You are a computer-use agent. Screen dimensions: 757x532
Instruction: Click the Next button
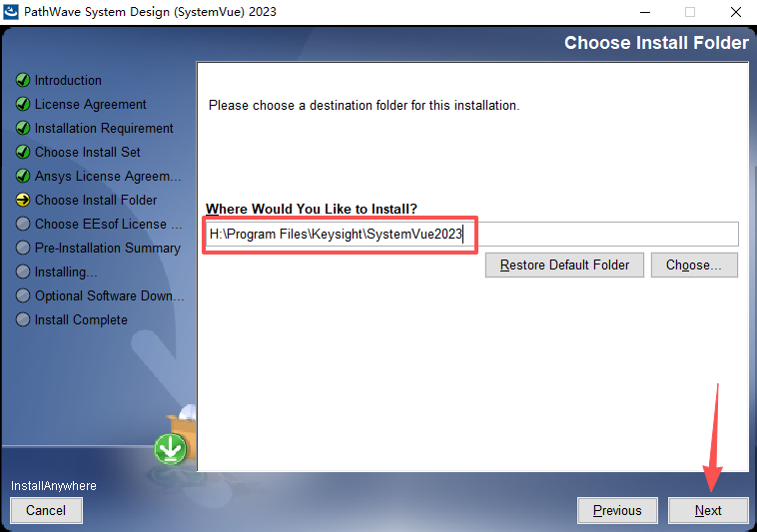[x=708, y=510]
